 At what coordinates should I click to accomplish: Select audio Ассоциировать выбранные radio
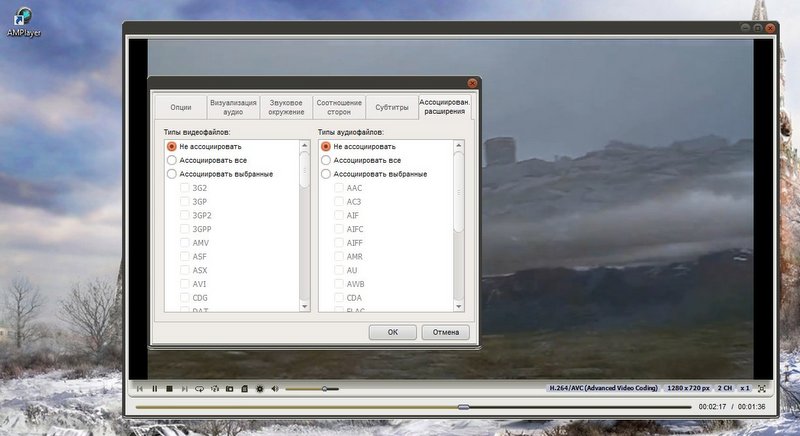click(326, 174)
